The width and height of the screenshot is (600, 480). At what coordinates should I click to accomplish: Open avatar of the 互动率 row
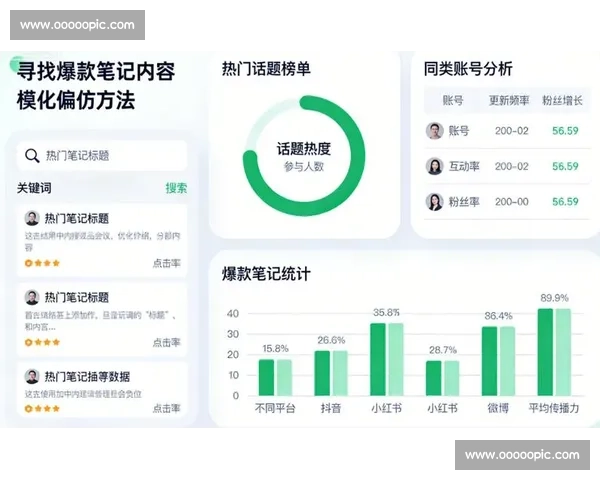pyautogui.click(x=434, y=166)
